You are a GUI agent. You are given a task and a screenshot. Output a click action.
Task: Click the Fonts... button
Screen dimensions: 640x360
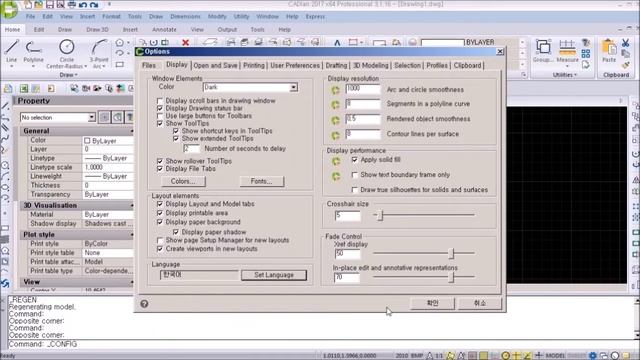coord(262,181)
